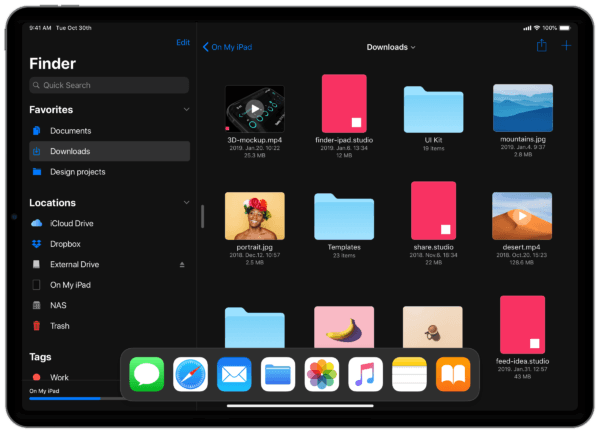Open the Messages app in dock
600x433 pixels.
(146, 376)
